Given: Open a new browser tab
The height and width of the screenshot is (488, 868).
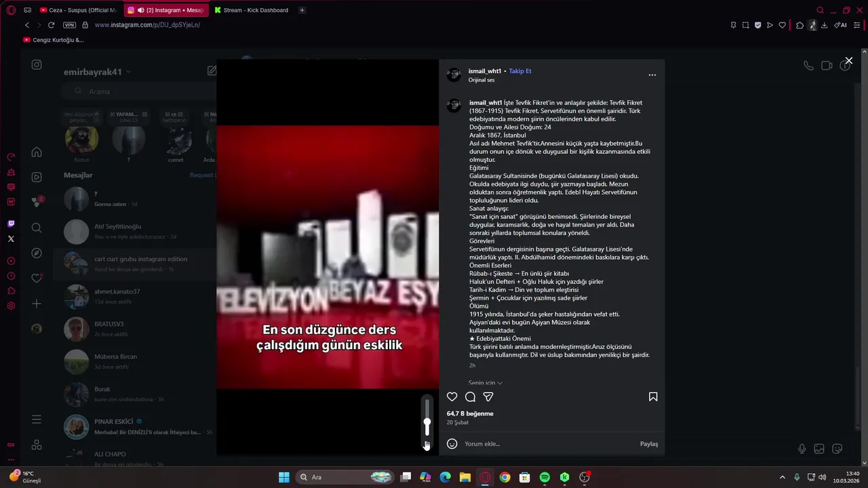Looking at the screenshot, I should [302, 10].
